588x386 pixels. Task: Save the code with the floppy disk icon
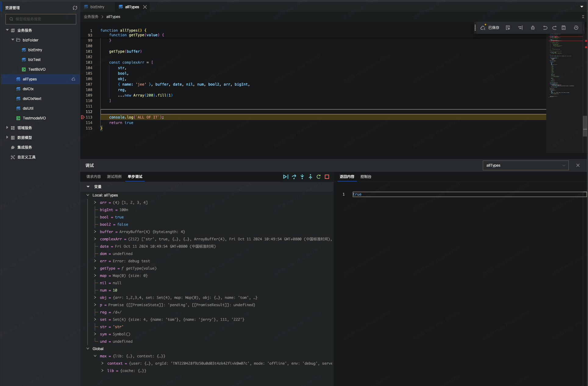(x=564, y=28)
